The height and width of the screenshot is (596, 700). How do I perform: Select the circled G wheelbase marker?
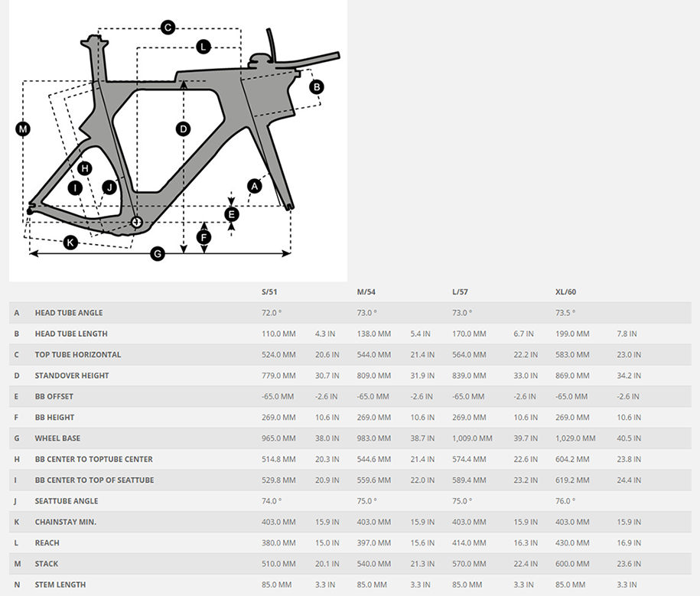pyautogui.click(x=158, y=253)
